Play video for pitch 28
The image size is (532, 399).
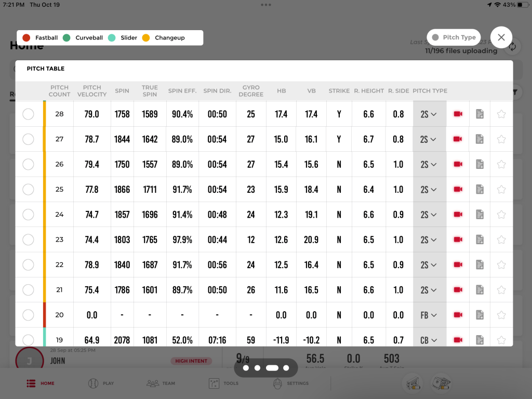[458, 114]
